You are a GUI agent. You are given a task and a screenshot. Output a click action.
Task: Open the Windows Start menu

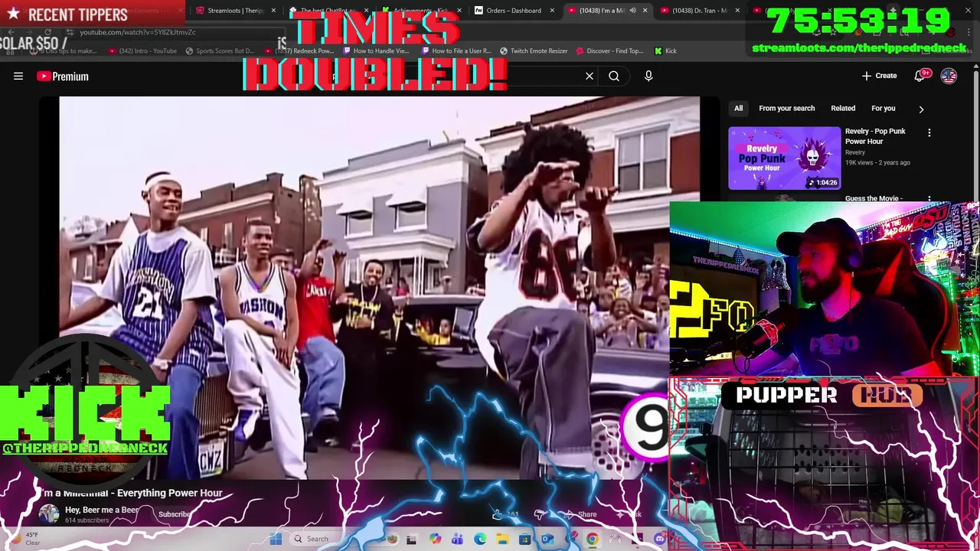(276, 539)
